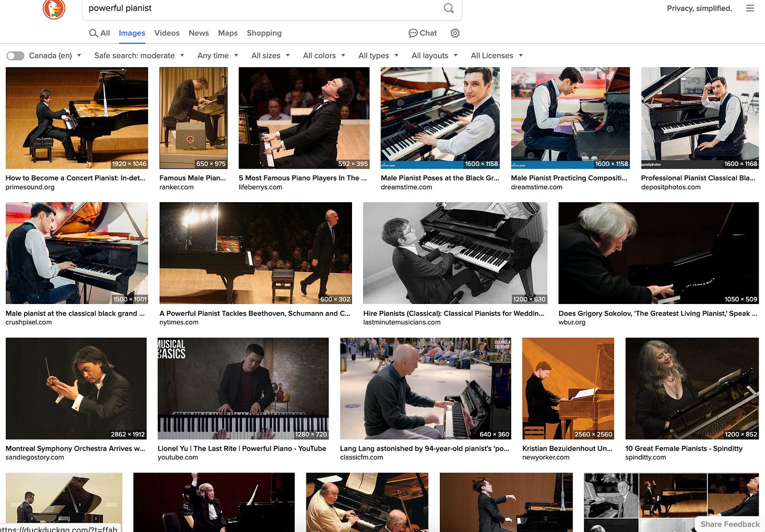This screenshot has width=765, height=532.
Task: Open the Any time filter dropdown
Action: point(218,56)
